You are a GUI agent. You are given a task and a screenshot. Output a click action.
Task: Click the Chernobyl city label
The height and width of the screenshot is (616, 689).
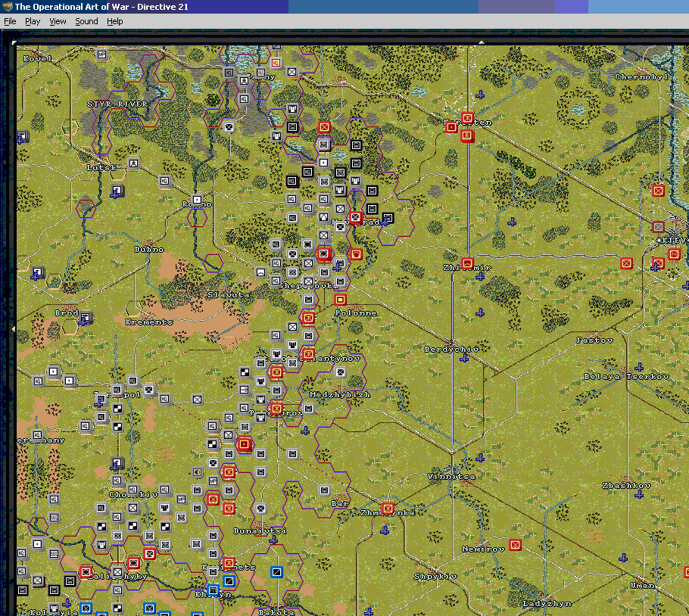click(641, 77)
